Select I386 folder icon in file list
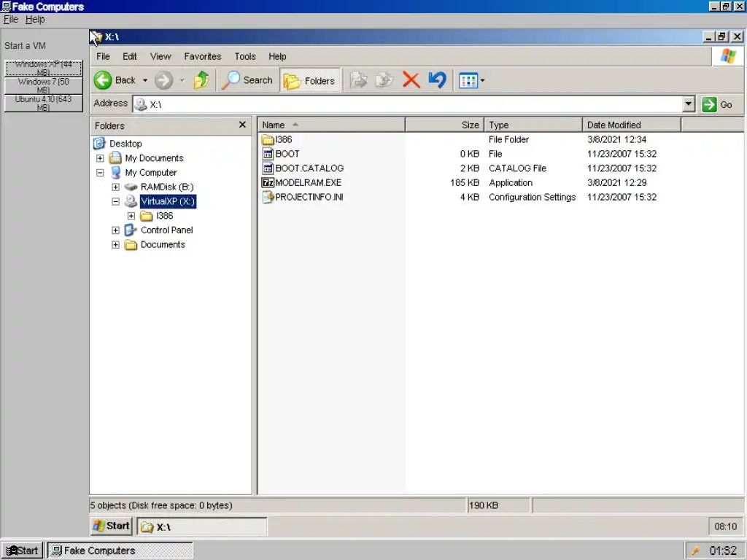747x560 pixels. [x=268, y=139]
